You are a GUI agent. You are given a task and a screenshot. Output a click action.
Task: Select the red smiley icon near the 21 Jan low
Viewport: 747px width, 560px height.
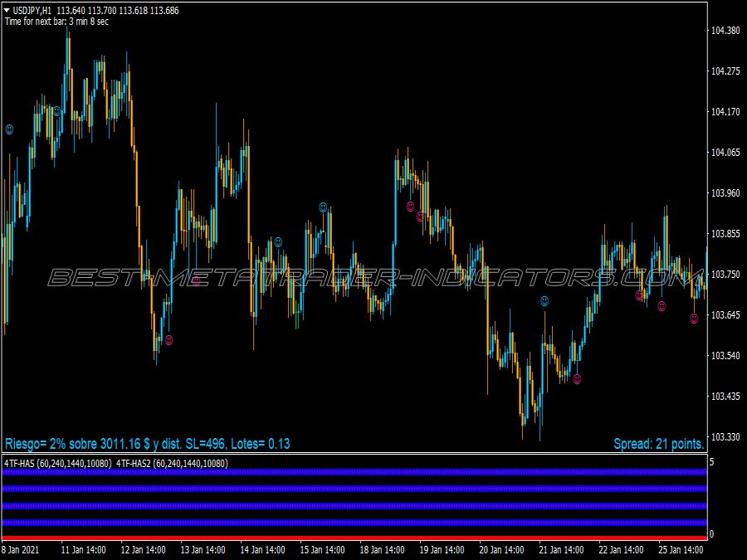(x=576, y=378)
